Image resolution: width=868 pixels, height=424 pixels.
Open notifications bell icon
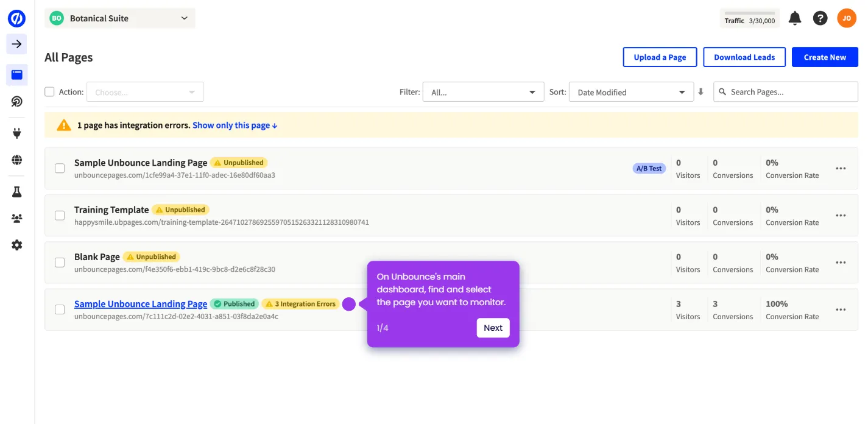click(x=795, y=18)
